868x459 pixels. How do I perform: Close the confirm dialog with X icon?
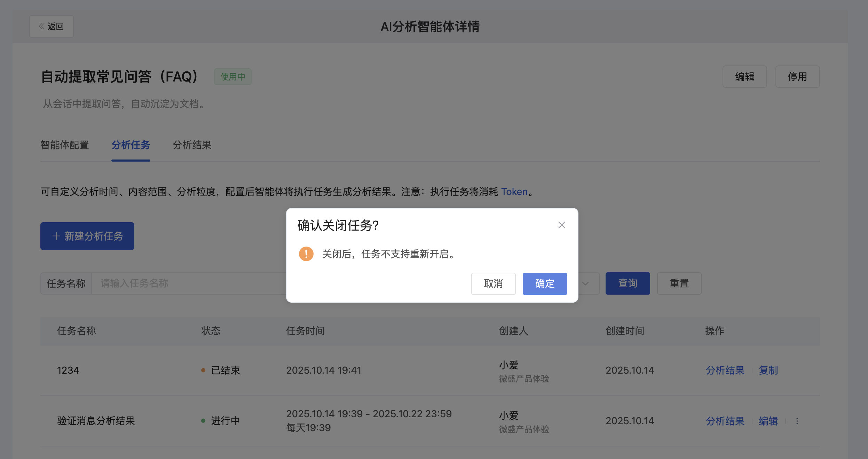pos(561,225)
